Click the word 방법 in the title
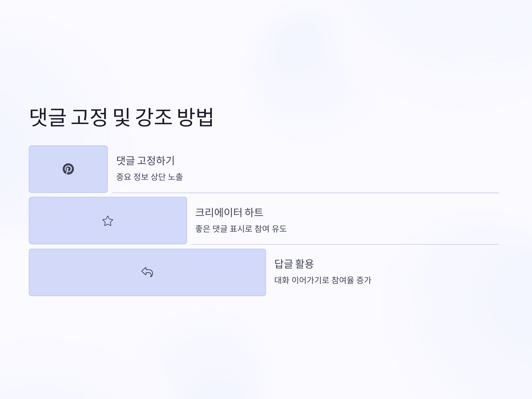Screen dimensions: 532x399 tap(195, 117)
